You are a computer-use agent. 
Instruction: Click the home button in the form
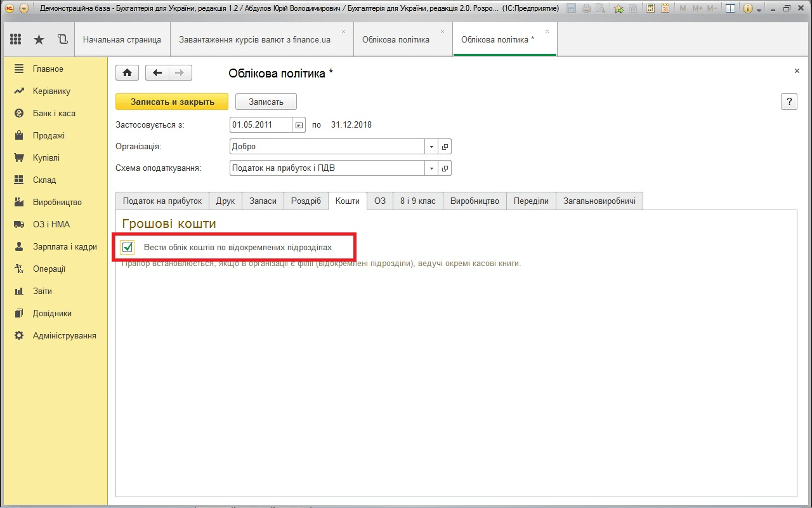coord(127,73)
